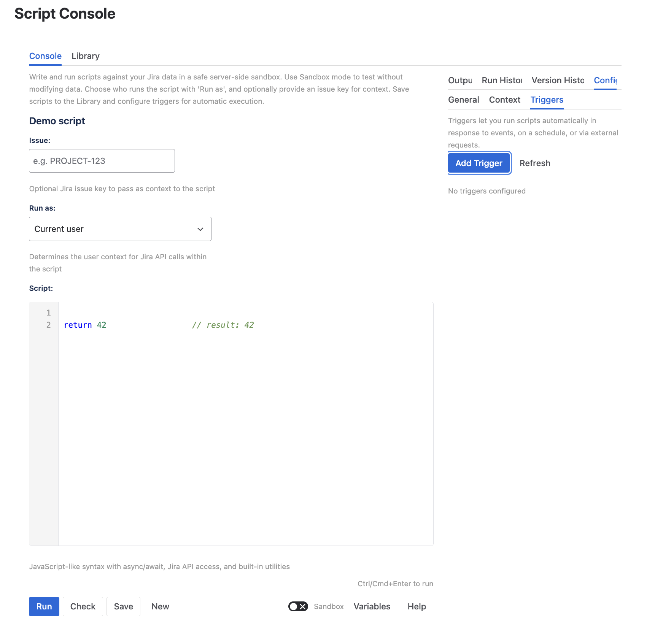Run the script

(x=44, y=606)
